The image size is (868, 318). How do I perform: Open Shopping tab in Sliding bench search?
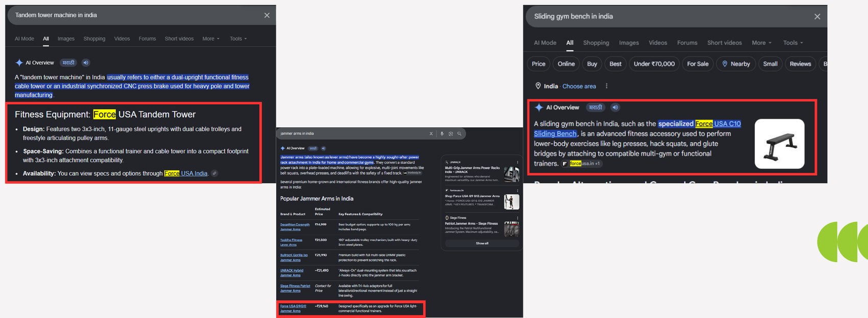[x=596, y=43]
